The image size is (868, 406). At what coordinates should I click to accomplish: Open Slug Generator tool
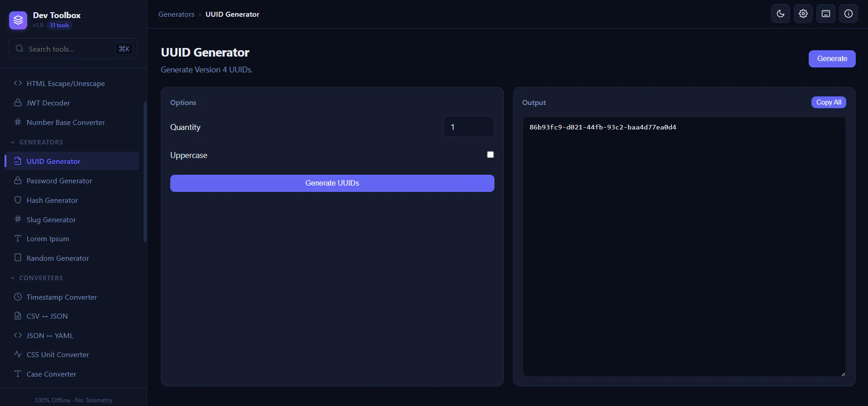point(72,220)
